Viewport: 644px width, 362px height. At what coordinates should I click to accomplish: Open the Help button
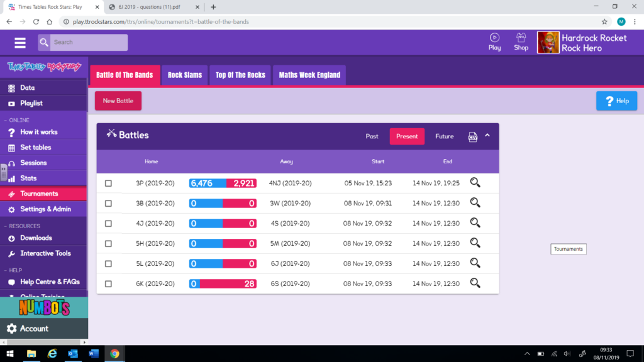click(x=616, y=100)
